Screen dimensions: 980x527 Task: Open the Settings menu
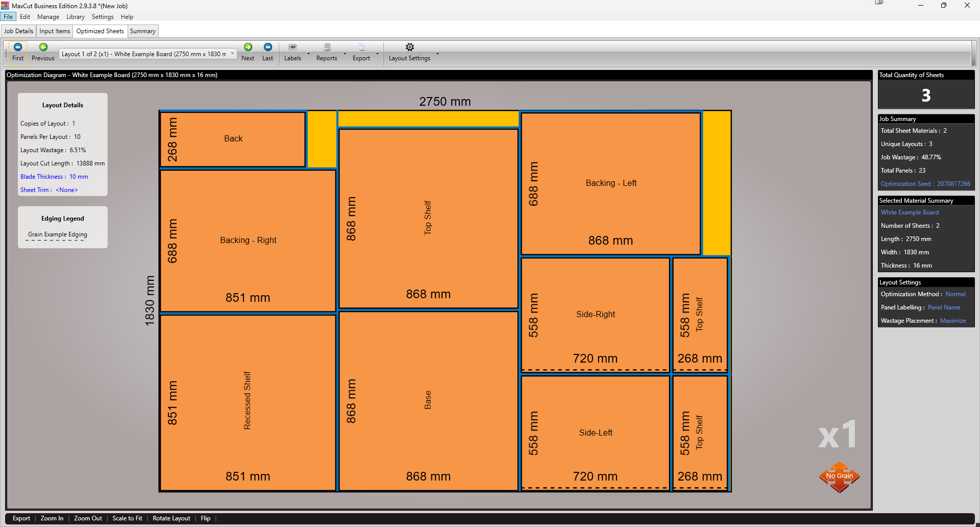(103, 17)
